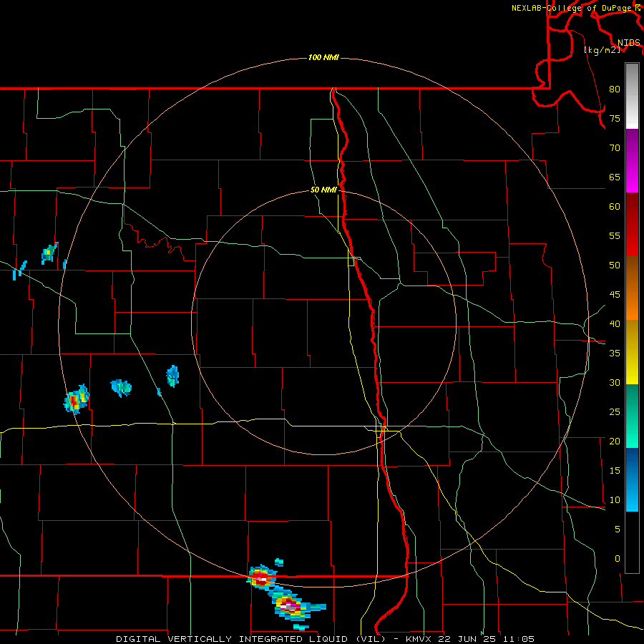Click scale value 45
Viewport: 644px width, 644px height.
pyautogui.click(x=615, y=295)
